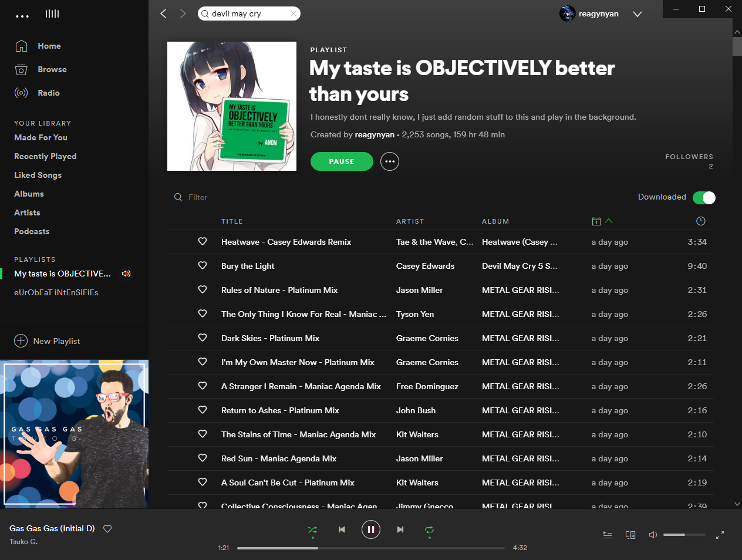Enter full screen mode

[x=720, y=535]
